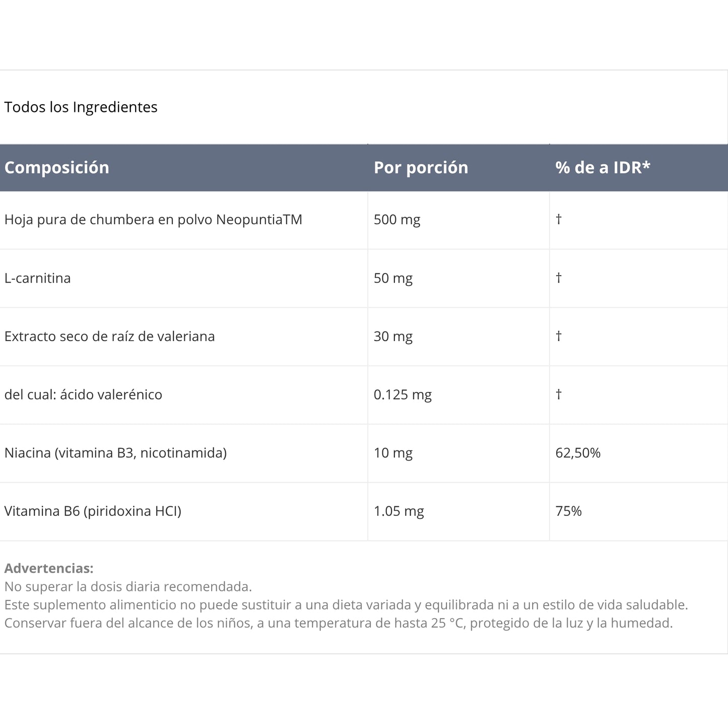
Task: Select the "No superar la dosis diaria" warning
Action: pos(128,586)
